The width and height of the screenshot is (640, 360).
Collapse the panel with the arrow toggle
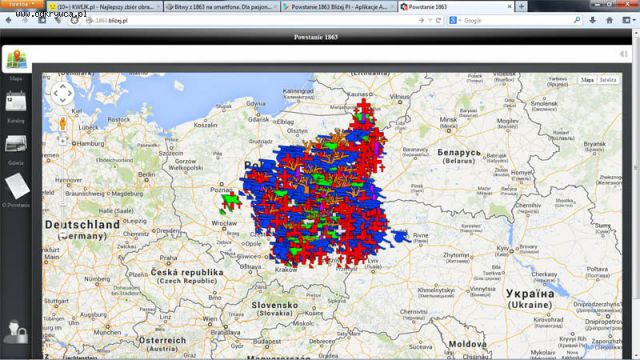coord(623,54)
